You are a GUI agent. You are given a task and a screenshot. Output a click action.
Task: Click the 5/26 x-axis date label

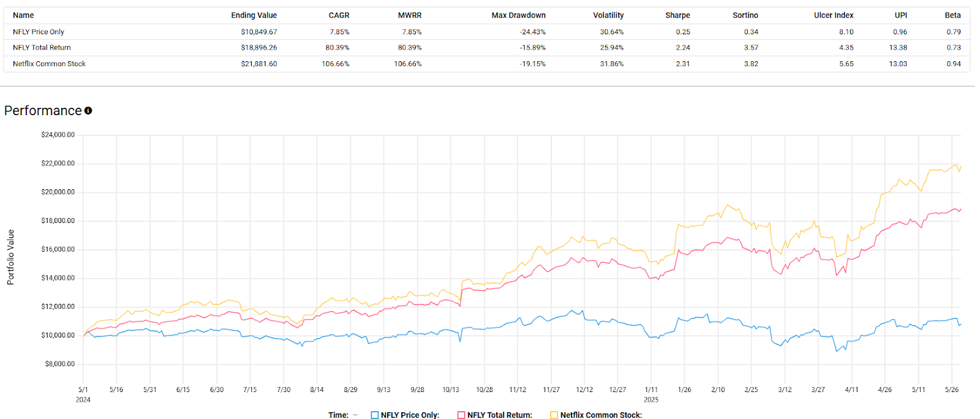click(952, 390)
